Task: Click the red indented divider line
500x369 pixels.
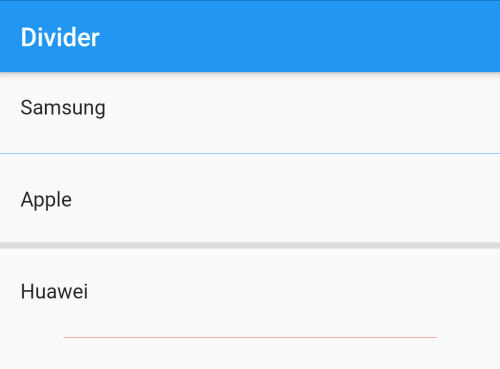Action: tap(250, 337)
